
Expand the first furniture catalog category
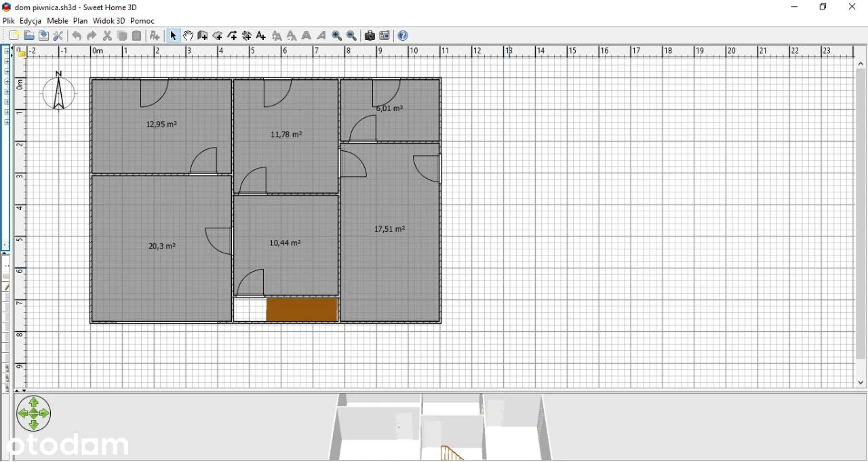coord(7,51)
